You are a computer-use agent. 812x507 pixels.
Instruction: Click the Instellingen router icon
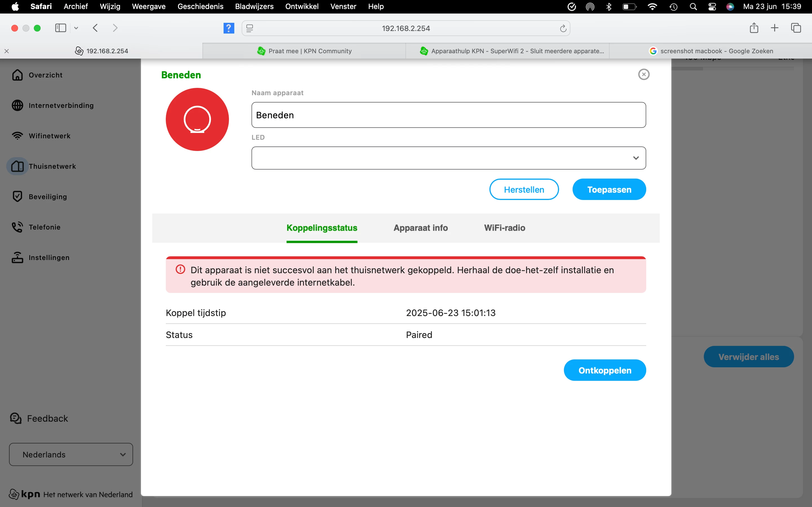[17, 257]
